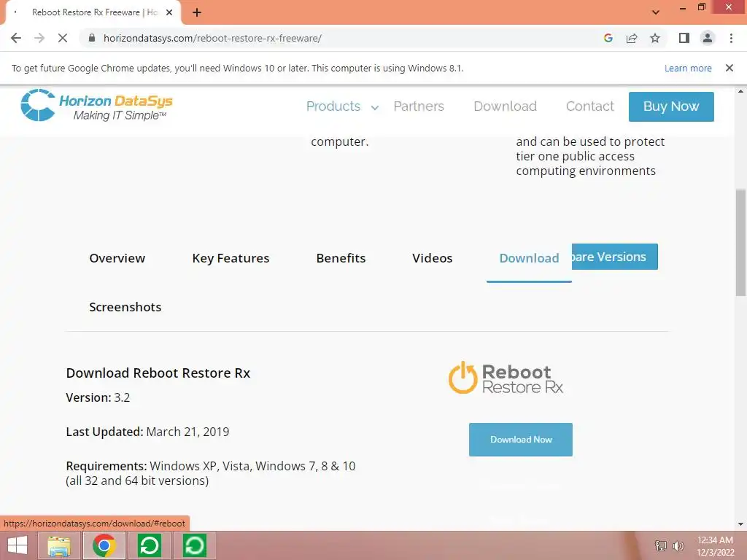The width and height of the screenshot is (747, 560).
Task: Click the Google icon in address bar
Action: pos(608,38)
